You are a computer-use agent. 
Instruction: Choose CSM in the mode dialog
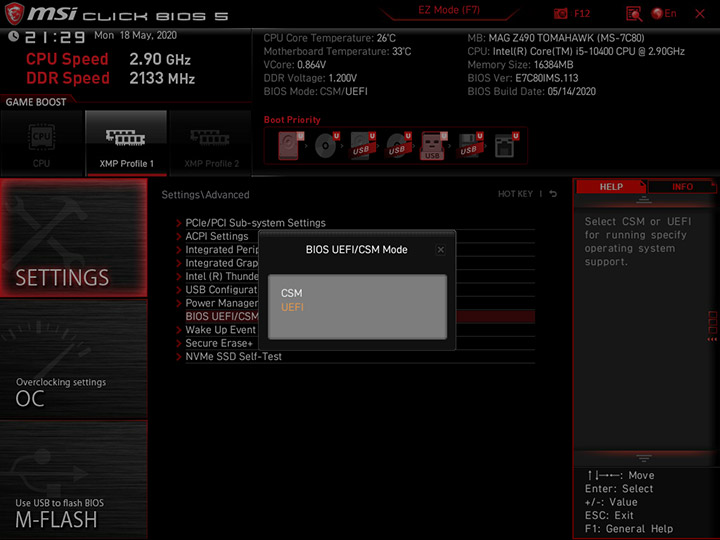pyautogui.click(x=292, y=293)
